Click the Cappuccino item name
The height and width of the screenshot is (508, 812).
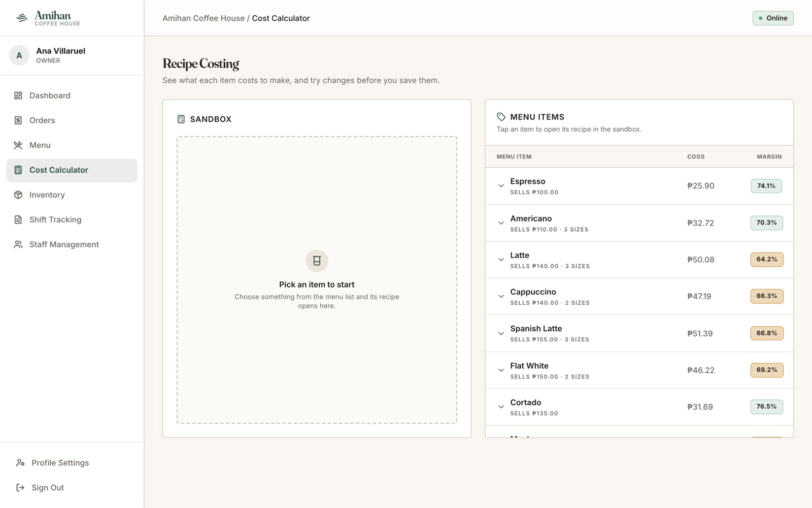pos(533,292)
